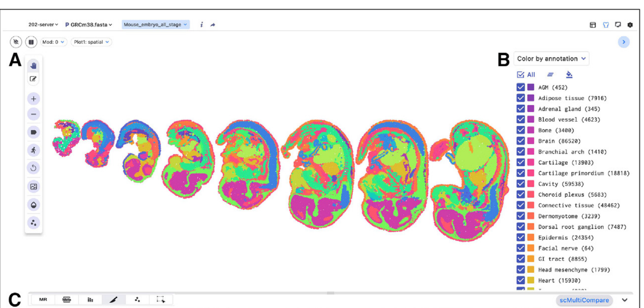Click the pause button near Mod selector
The height and width of the screenshot is (308, 644).
[31, 42]
